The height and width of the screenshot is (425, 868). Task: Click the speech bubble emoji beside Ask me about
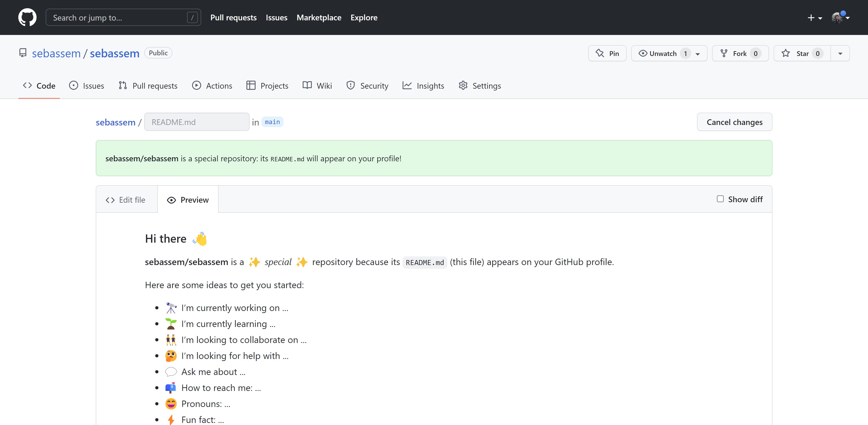point(171,372)
